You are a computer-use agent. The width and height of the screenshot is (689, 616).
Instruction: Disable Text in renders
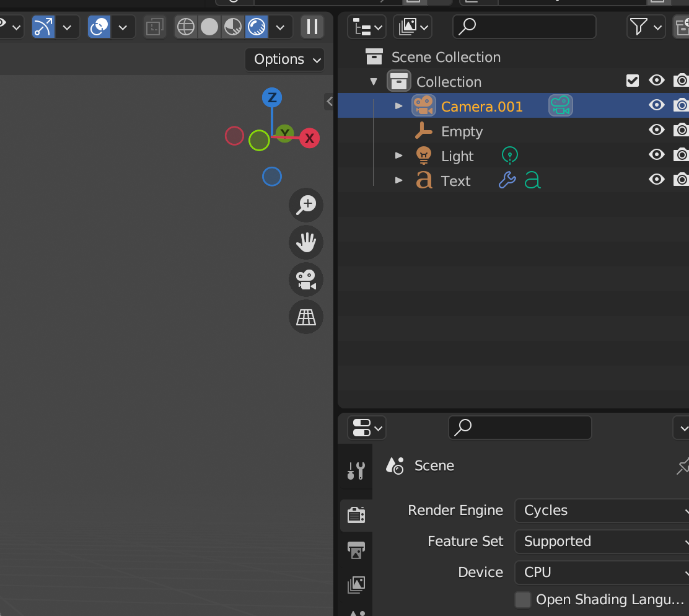[x=681, y=179]
